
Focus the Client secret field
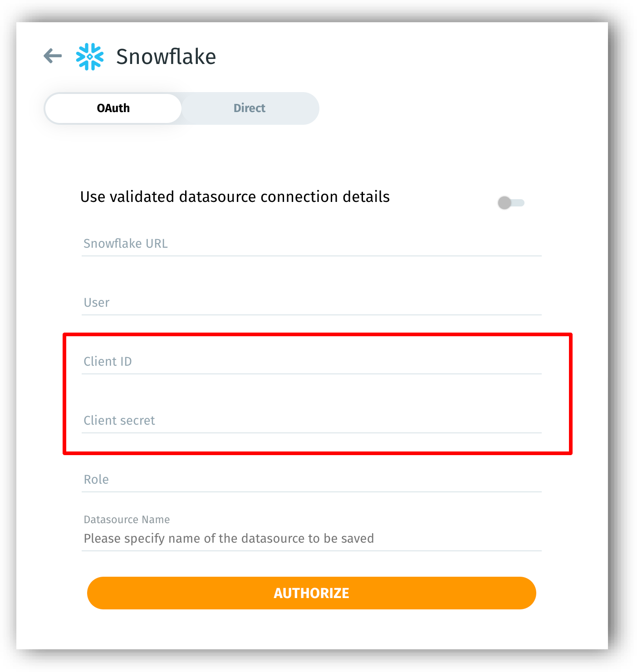click(311, 421)
